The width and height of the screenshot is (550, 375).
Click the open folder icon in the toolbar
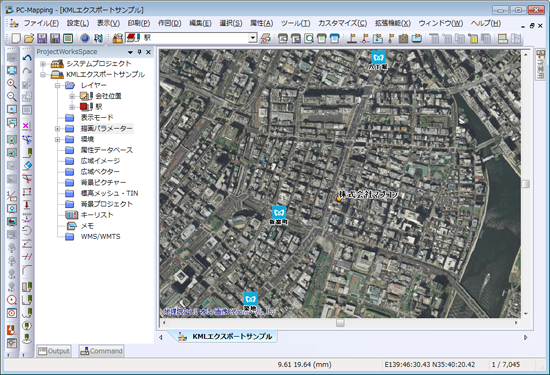tap(29, 38)
